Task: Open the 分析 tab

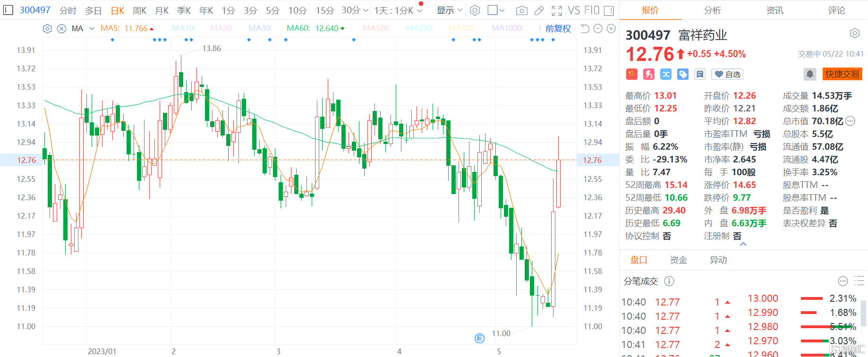Action: pyautogui.click(x=712, y=10)
